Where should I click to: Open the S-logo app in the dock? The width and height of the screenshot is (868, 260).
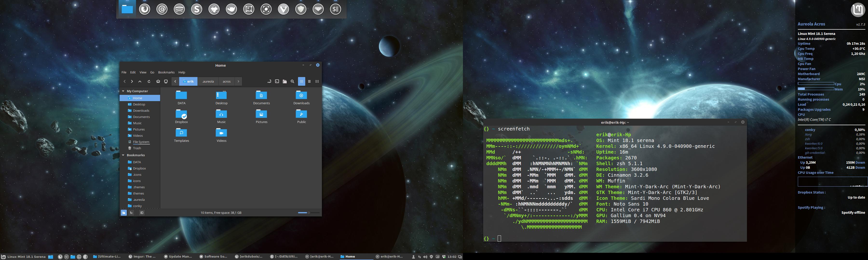(197, 9)
